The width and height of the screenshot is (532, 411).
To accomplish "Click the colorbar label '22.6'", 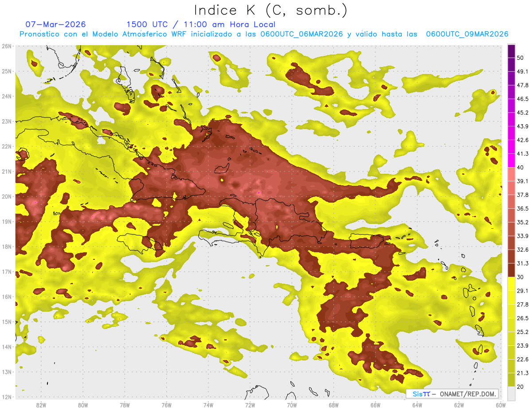I will click(523, 359).
